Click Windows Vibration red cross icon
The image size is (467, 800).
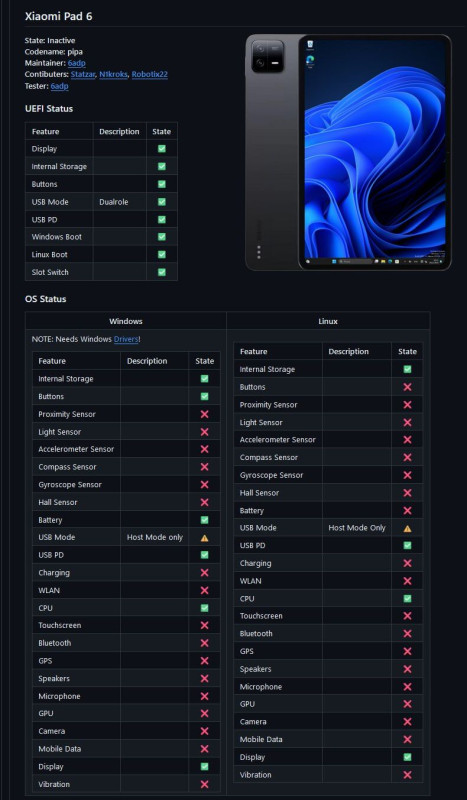coord(205,784)
